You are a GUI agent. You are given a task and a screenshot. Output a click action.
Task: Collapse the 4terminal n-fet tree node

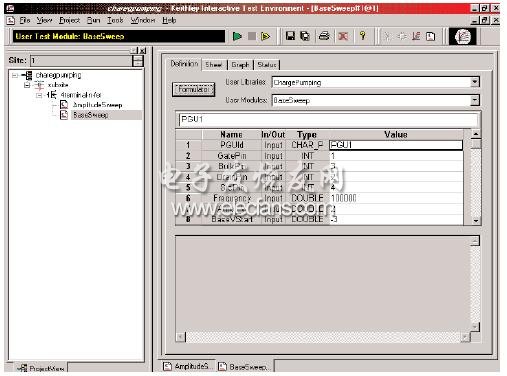pos(39,95)
